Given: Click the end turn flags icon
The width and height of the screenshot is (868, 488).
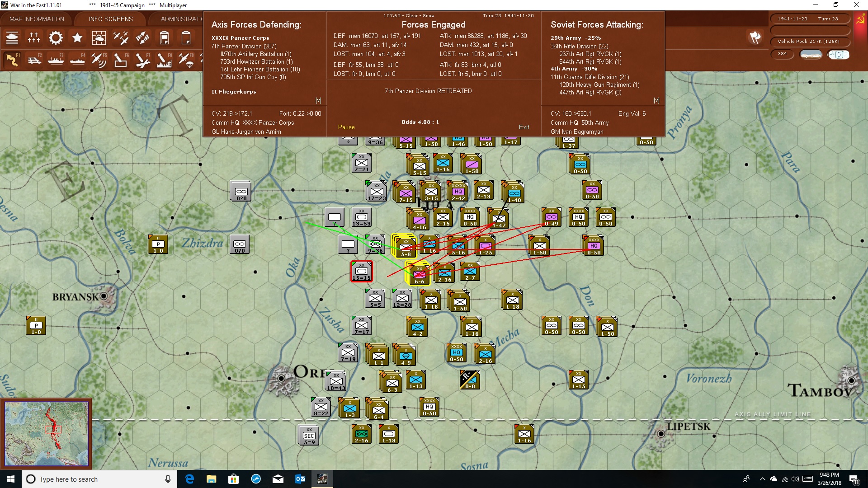Looking at the screenshot, I should [755, 38].
